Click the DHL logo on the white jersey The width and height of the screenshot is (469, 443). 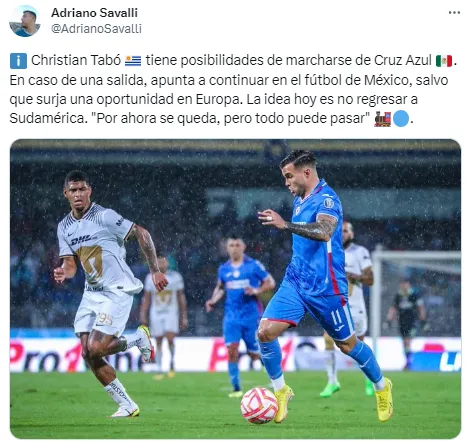click(81, 240)
